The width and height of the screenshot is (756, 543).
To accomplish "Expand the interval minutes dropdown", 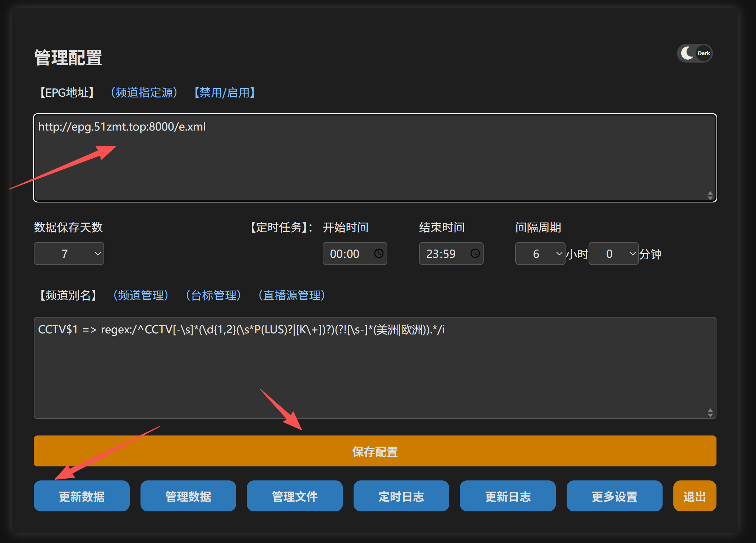I will tap(613, 254).
